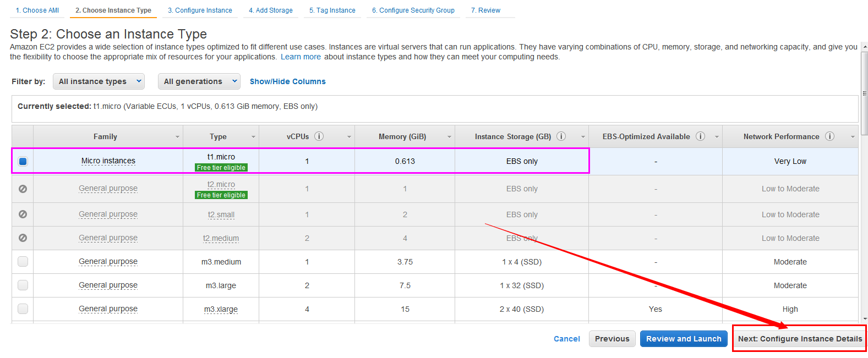Click the t2.micro type link
Screen dimensions: 868x358
pos(221,184)
